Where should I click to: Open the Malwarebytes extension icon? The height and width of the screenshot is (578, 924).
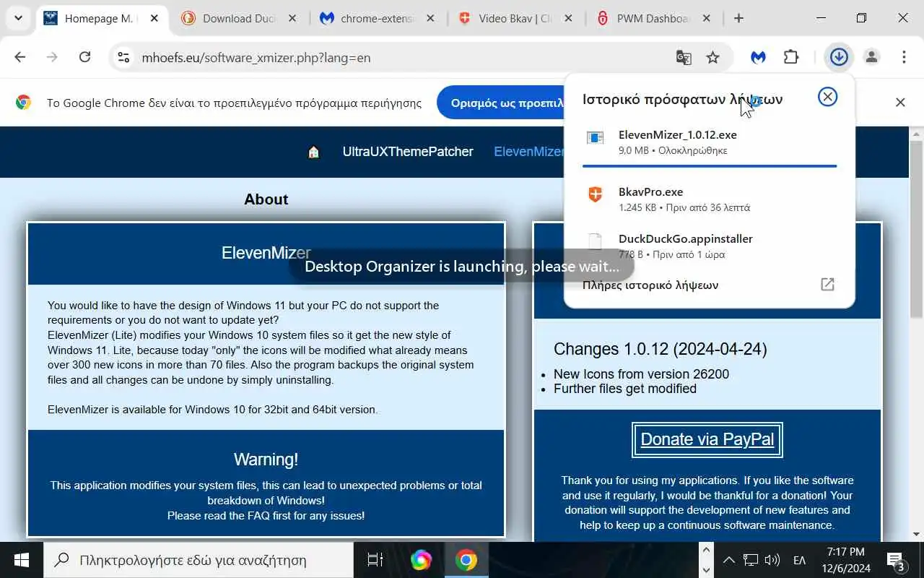(758, 57)
